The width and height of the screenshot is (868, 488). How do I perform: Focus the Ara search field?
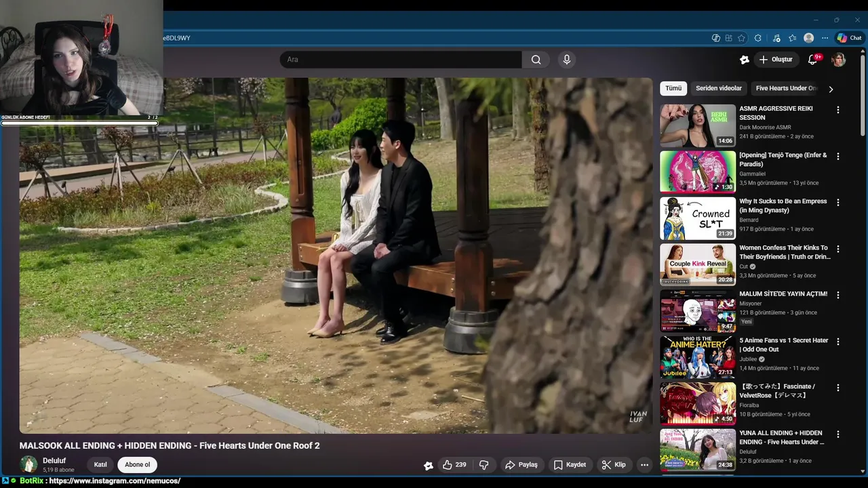click(401, 60)
